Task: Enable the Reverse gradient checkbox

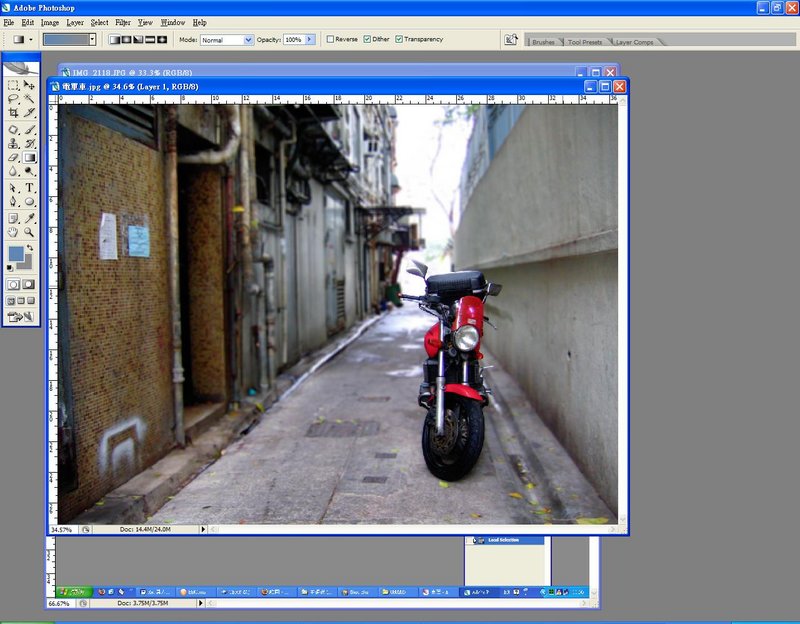Action: pos(331,40)
